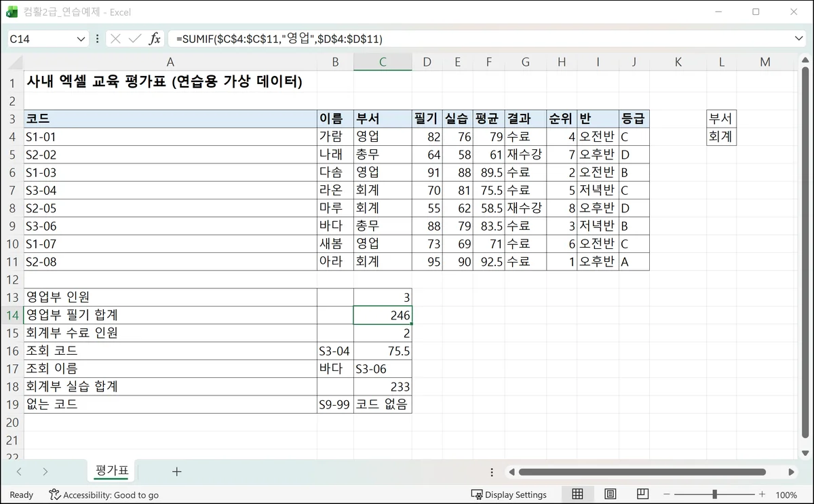Switch to Page Break Preview icon

tap(642, 494)
